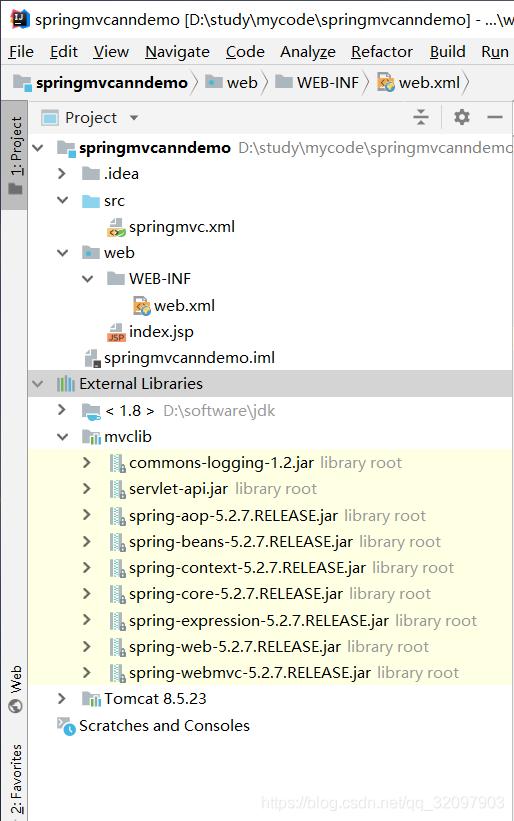
Task: Click the IntelliJ IDEA logo in title bar
Action: 20,19
